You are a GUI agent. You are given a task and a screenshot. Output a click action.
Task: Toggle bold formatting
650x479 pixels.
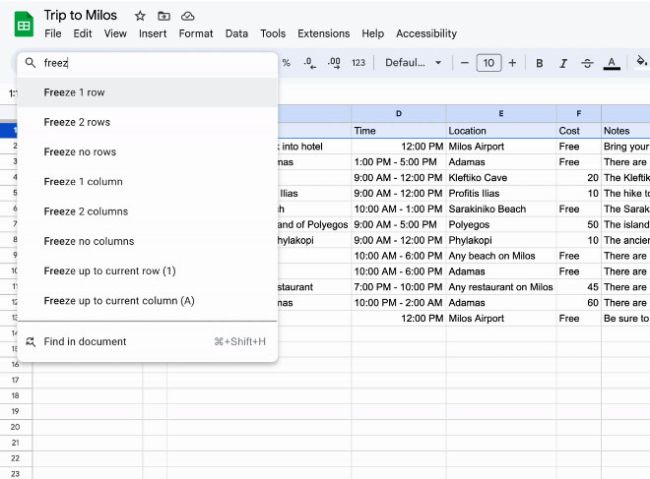539,63
